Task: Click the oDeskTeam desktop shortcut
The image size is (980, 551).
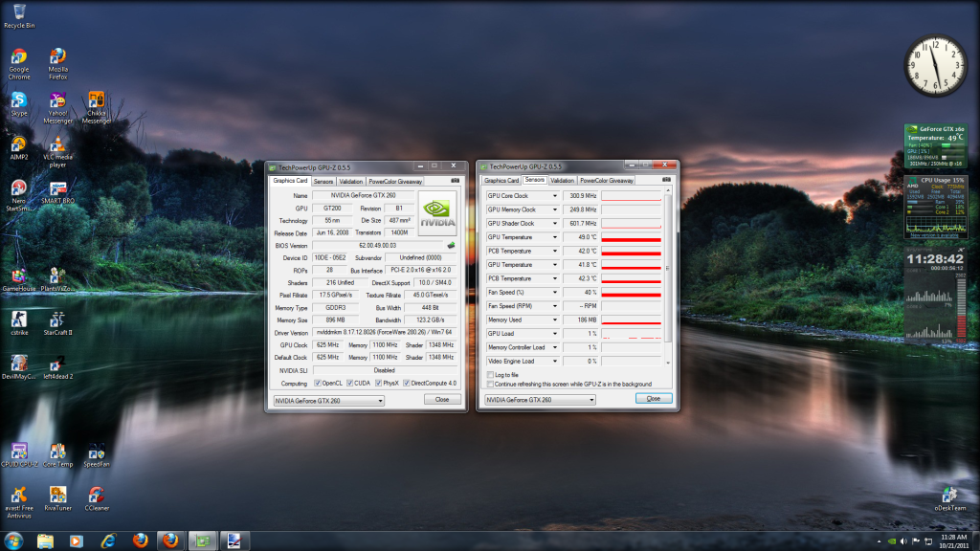Action: point(950,498)
